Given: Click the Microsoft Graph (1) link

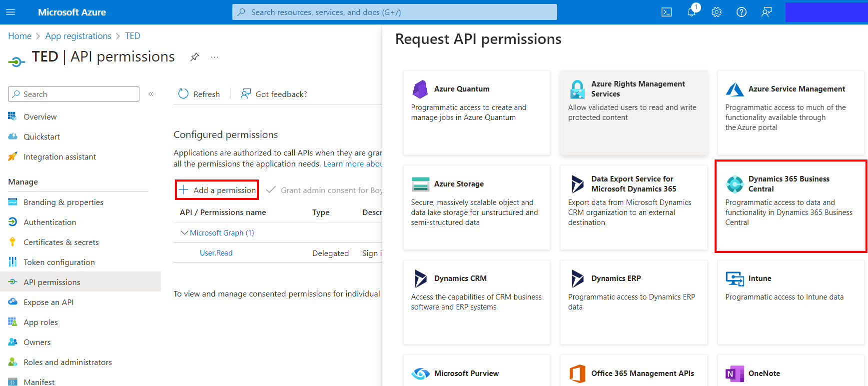Looking at the screenshot, I should point(222,233).
